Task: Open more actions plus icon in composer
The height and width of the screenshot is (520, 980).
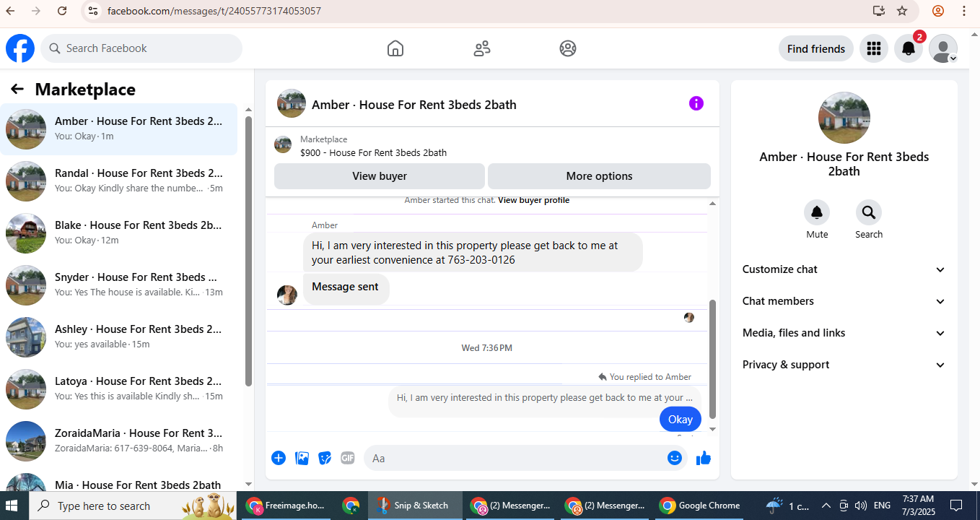Action: [x=279, y=458]
